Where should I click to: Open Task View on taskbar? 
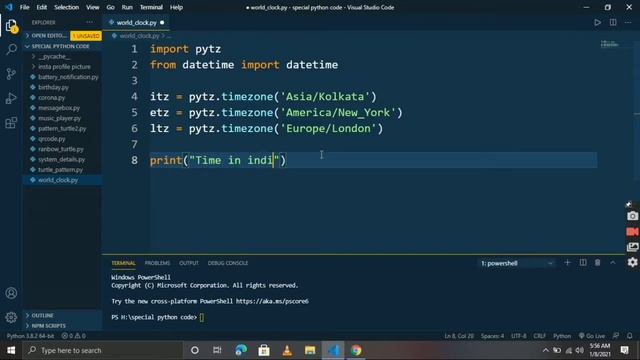click(217, 350)
